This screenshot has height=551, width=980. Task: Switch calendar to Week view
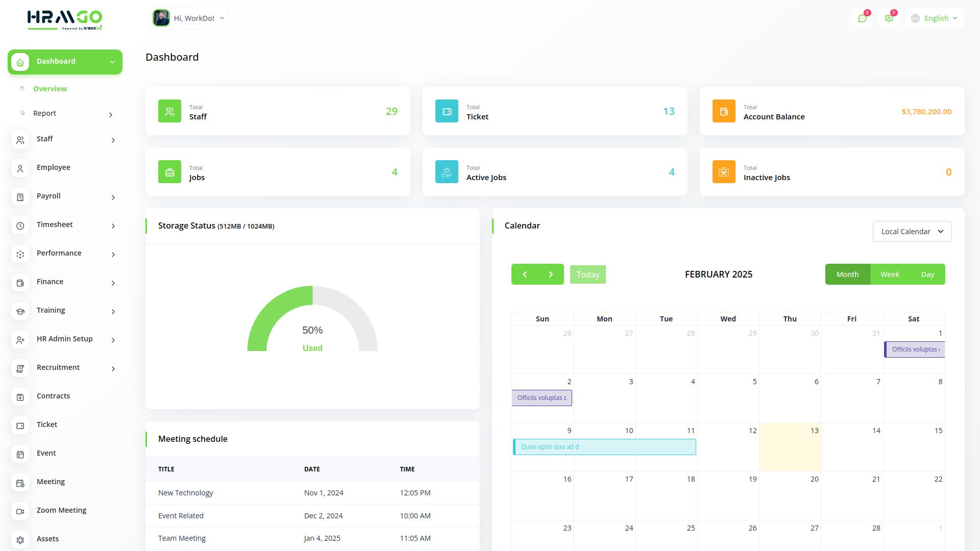[x=890, y=274]
